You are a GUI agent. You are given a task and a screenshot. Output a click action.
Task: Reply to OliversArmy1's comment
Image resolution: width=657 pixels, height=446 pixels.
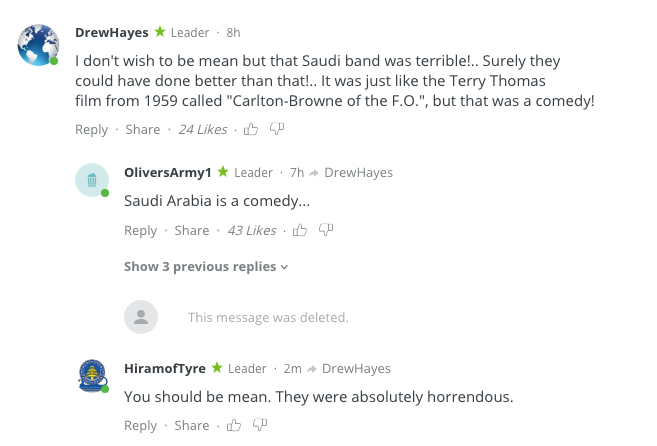tap(141, 230)
